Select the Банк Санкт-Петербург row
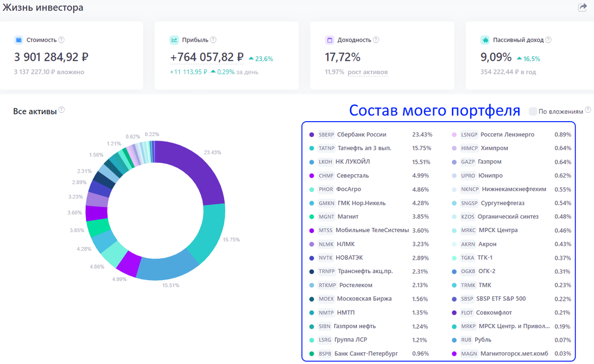 [x=370, y=354]
